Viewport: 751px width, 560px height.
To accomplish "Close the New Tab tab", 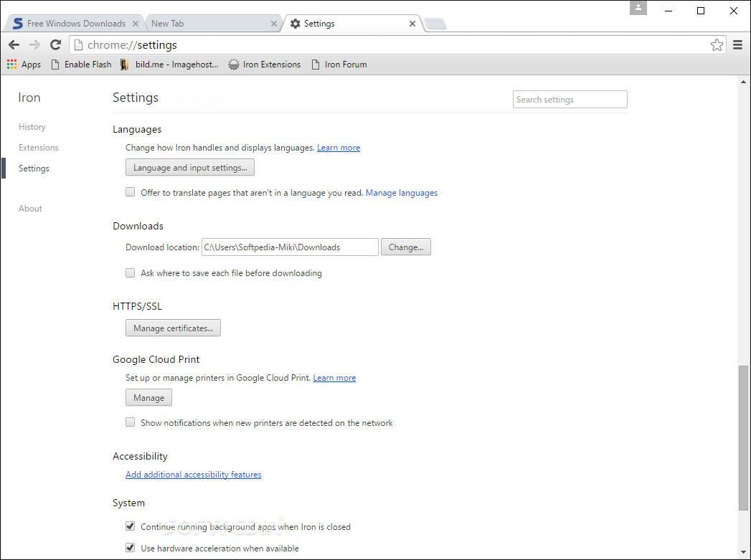I will tap(273, 24).
